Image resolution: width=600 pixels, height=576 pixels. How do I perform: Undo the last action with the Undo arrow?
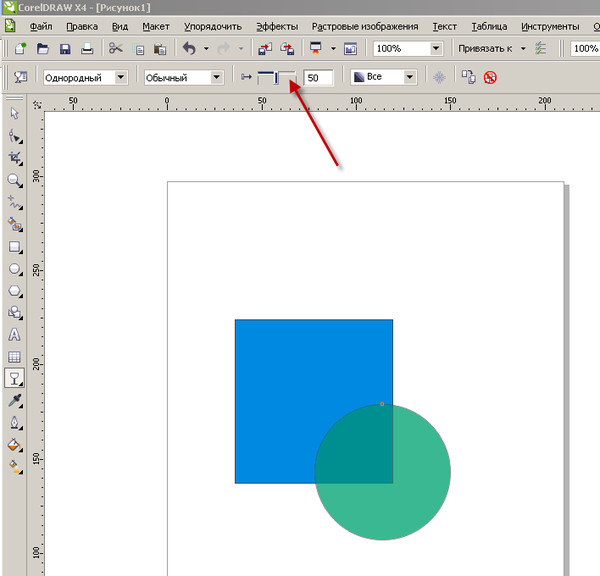coord(189,49)
